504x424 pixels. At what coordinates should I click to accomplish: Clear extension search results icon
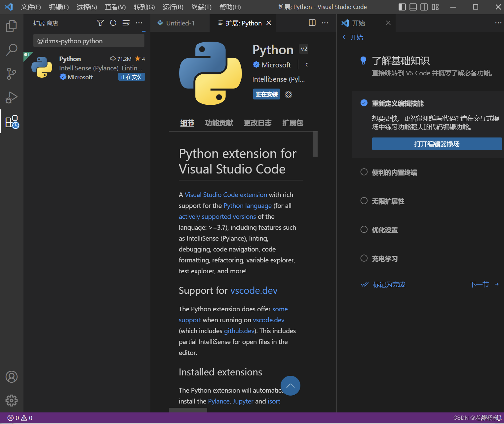(x=126, y=23)
